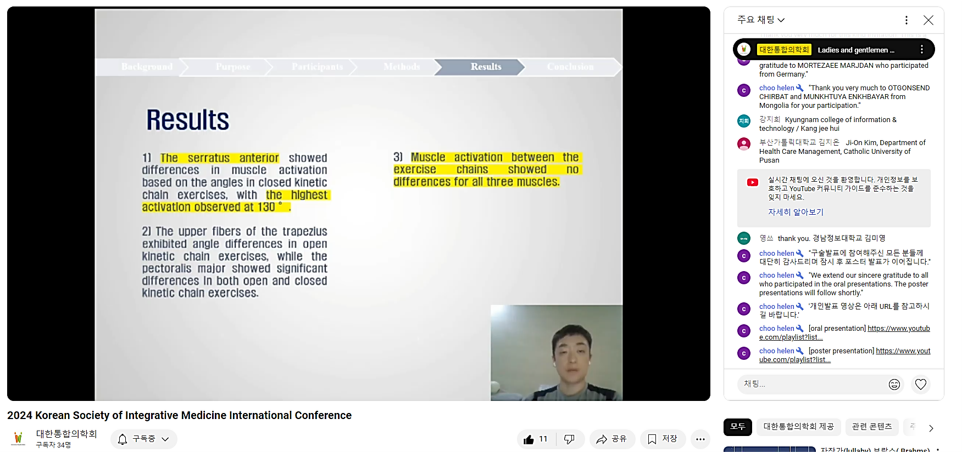962x452 pixels.
Task: Open the emoji picker in chat
Action: pyautogui.click(x=894, y=384)
